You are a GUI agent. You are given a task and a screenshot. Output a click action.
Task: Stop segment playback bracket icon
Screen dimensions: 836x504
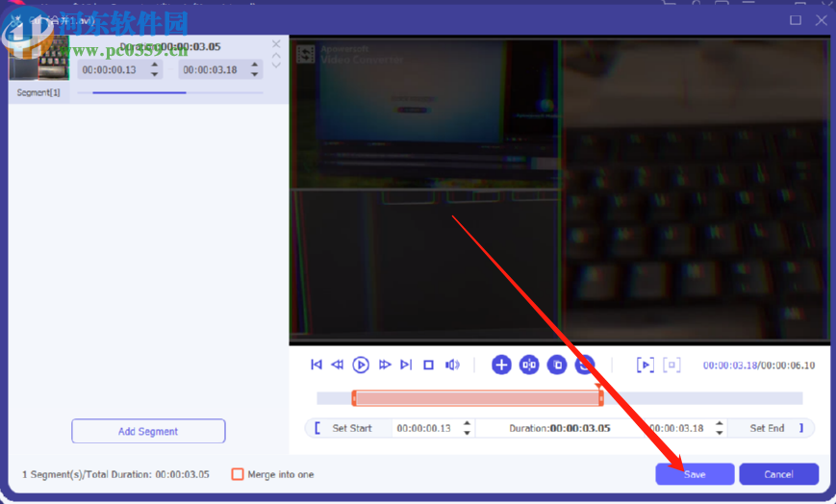tap(671, 365)
